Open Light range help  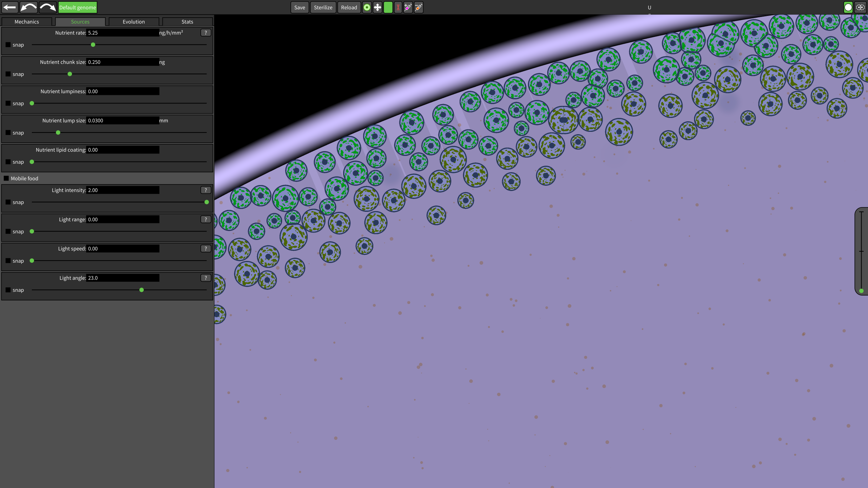tap(205, 219)
